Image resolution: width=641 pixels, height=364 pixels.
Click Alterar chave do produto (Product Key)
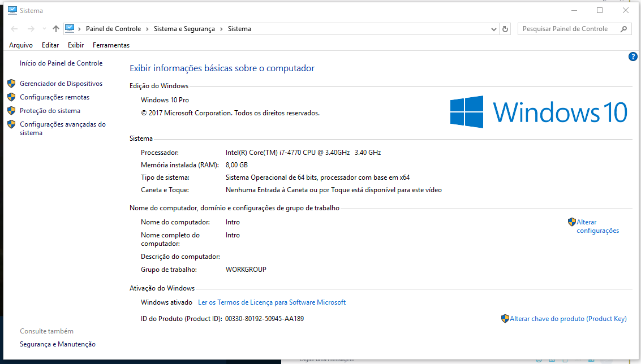point(568,319)
